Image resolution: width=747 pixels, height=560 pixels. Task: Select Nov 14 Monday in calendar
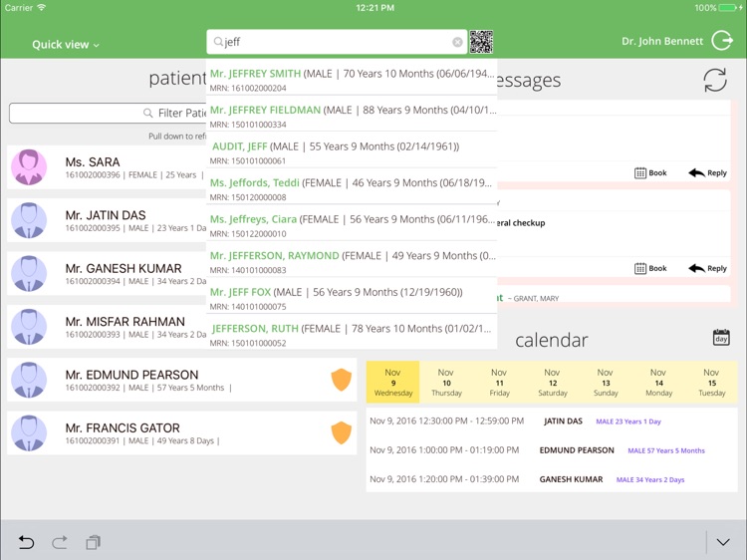(x=659, y=383)
